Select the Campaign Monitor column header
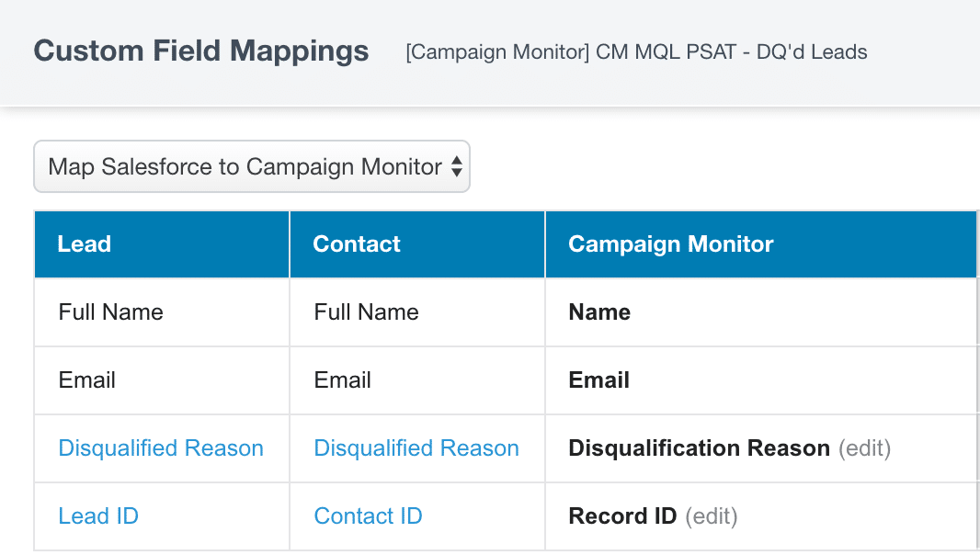 pos(761,244)
